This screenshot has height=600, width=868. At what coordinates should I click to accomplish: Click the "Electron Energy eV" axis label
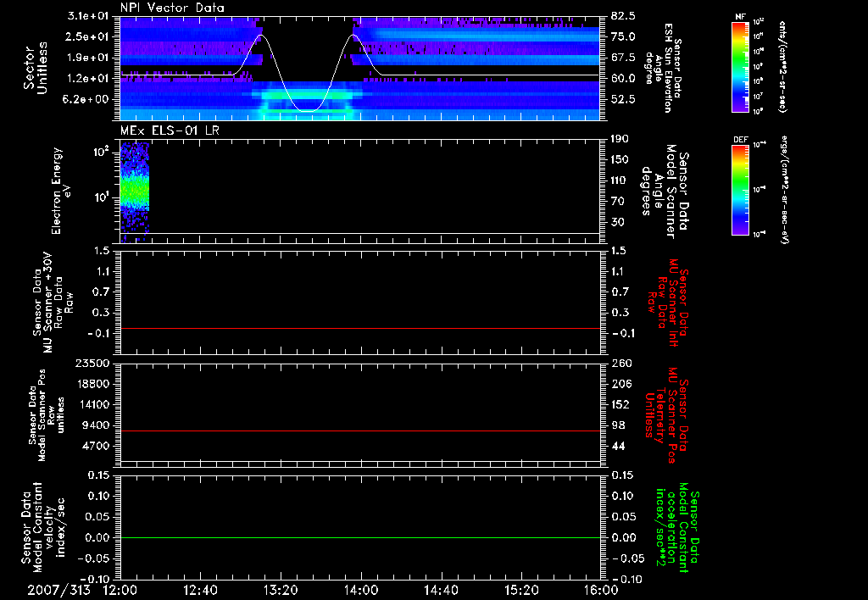coord(61,191)
